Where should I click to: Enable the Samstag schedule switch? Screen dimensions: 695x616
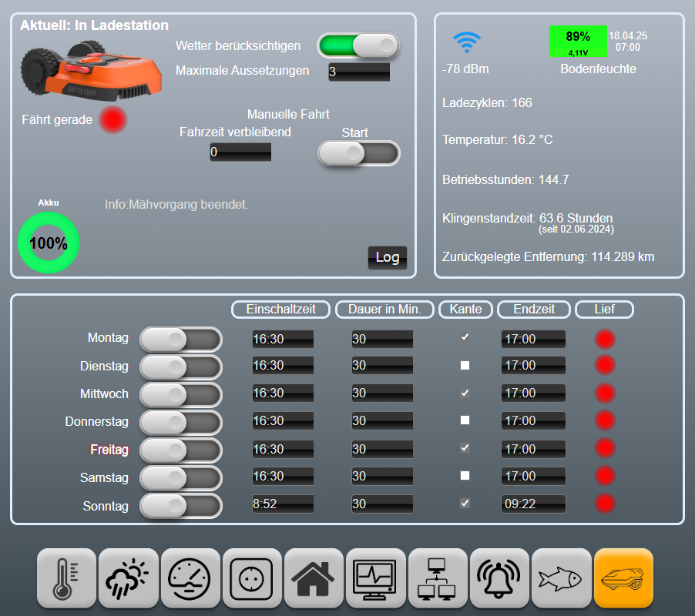pyautogui.click(x=181, y=478)
